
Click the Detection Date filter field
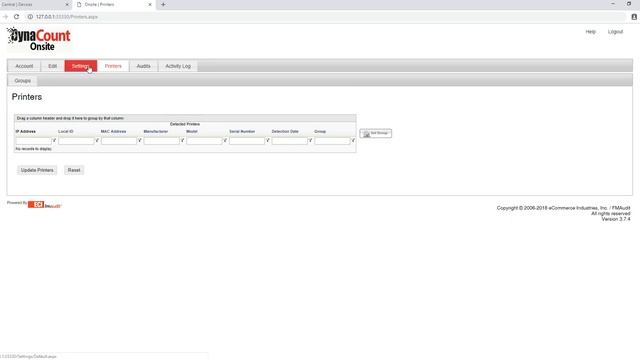click(289, 141)
